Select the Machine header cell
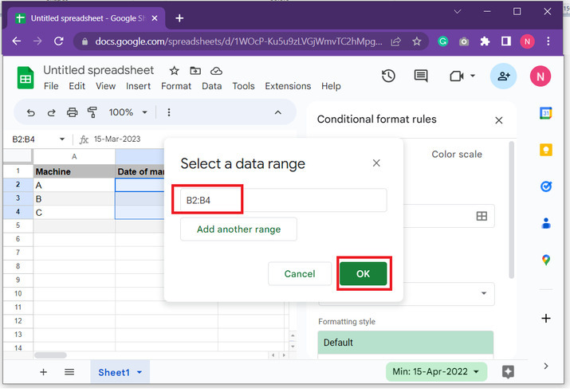Image resolution: width=570 pixels, height=392 pixels. [74, 171]
